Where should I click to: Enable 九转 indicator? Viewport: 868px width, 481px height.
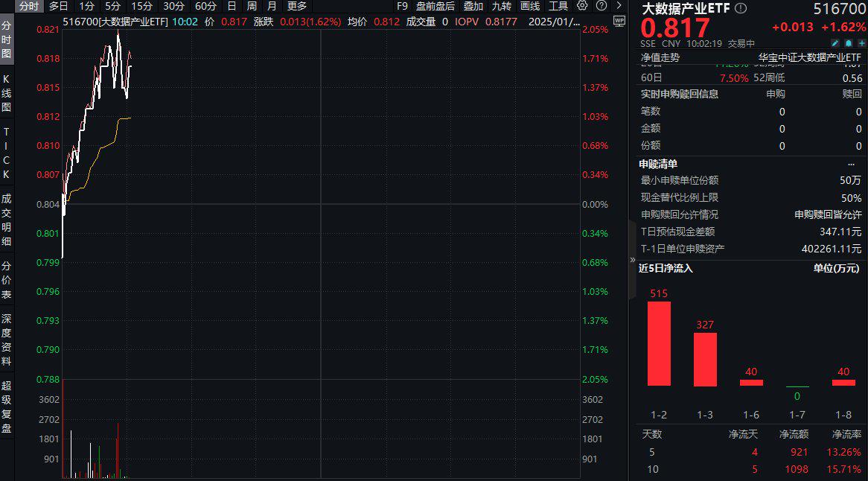click(501, 6)
